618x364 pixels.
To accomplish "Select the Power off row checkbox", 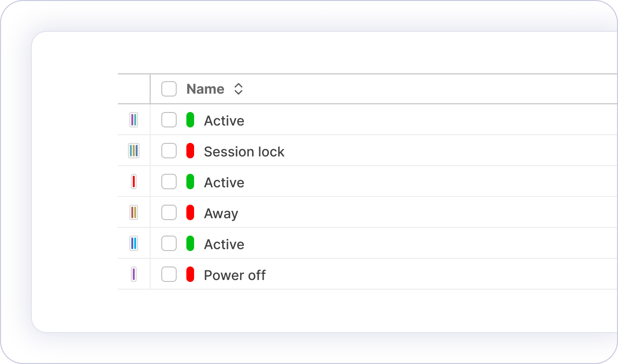I will (x=169, y=274).
